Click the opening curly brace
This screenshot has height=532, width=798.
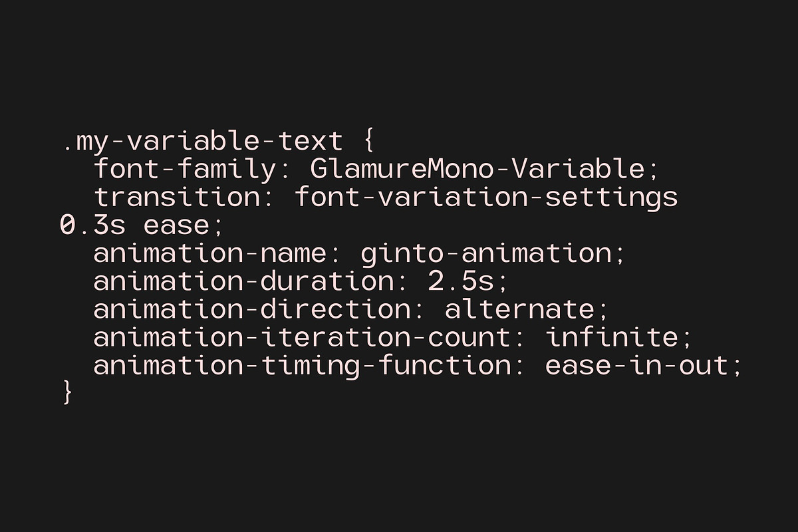pos(370,142)
